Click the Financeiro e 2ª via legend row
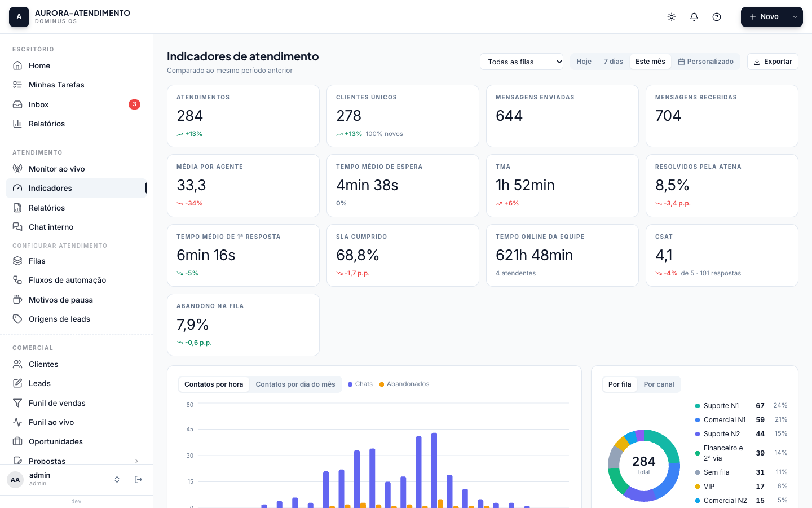 click(x=741, y=453)
